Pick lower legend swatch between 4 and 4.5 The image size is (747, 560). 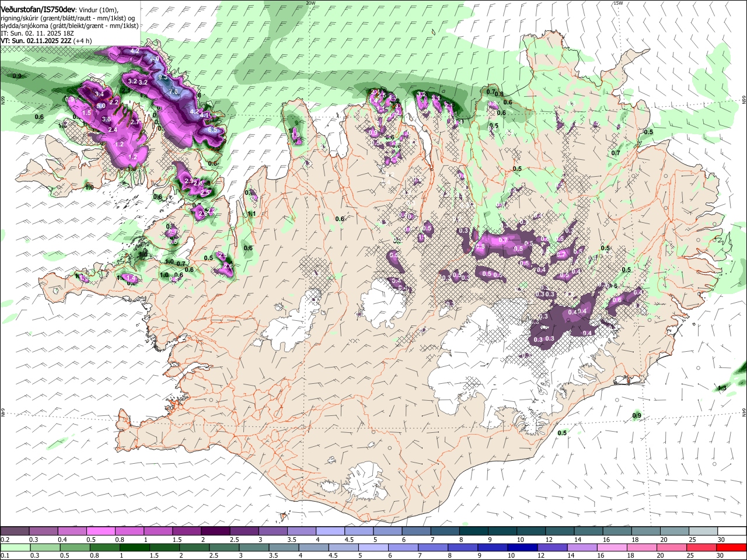tap(314, 548)
